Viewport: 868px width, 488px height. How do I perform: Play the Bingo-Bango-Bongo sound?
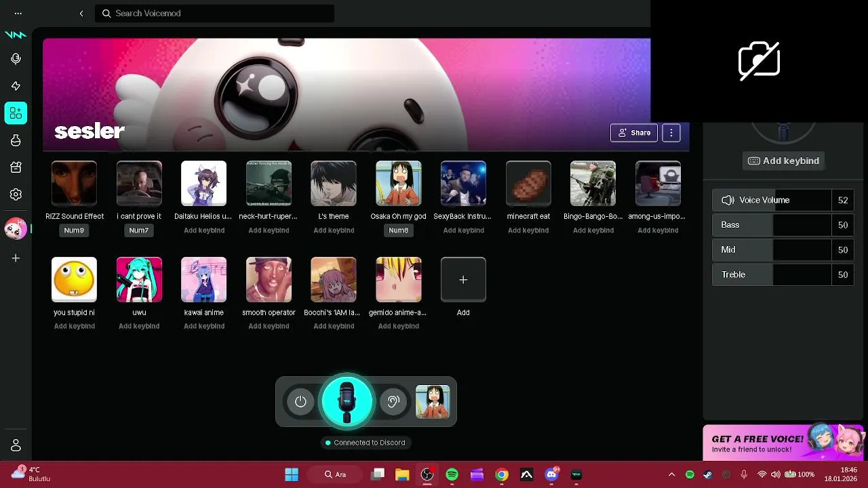tap(593, 184)
